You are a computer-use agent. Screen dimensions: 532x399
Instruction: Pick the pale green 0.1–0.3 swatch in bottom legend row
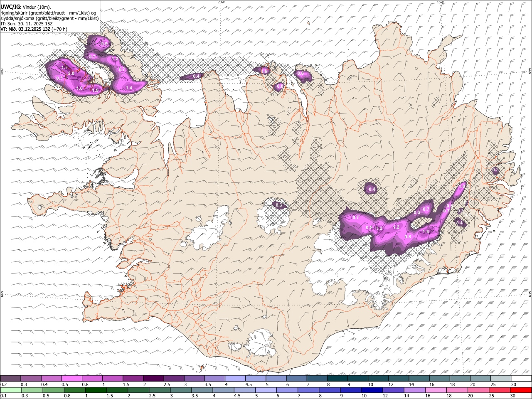pos(10,390)
